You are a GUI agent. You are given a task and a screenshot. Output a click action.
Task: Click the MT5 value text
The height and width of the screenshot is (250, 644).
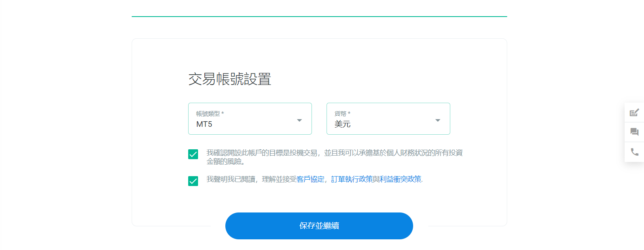click(204, 124)
